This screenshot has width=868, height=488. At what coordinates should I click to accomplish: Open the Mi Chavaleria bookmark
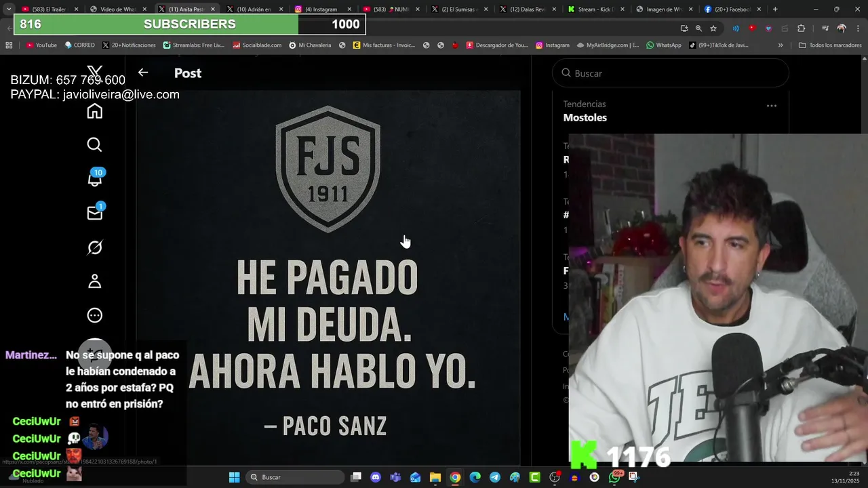pos(310,45)
